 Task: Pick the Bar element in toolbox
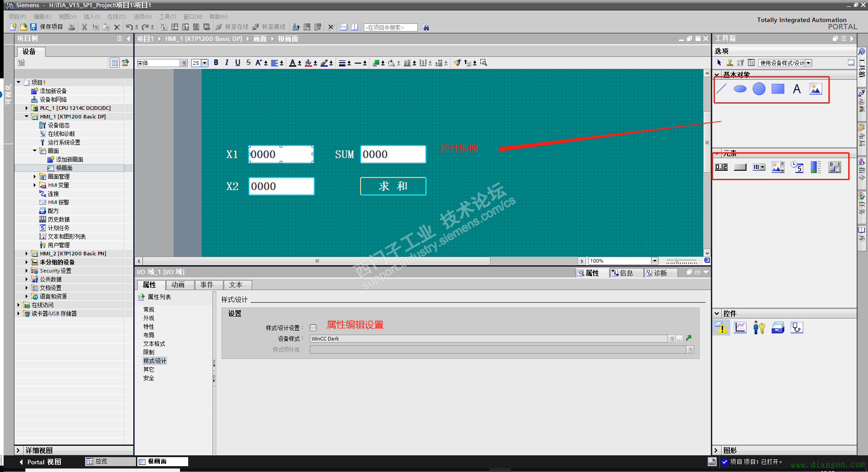[815, 167]
